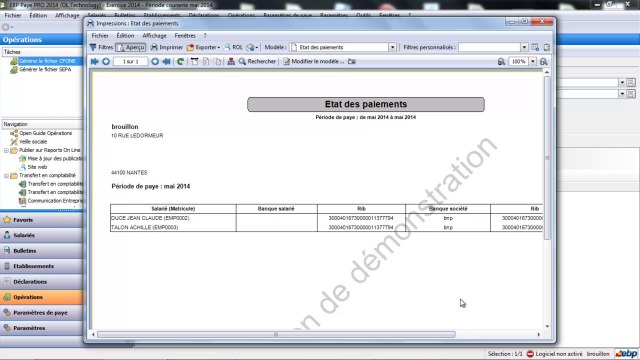Click the Rechercher search button
The height and width of the screenshot is (360, 640).
pyautogui.click(x=258, y=61)
